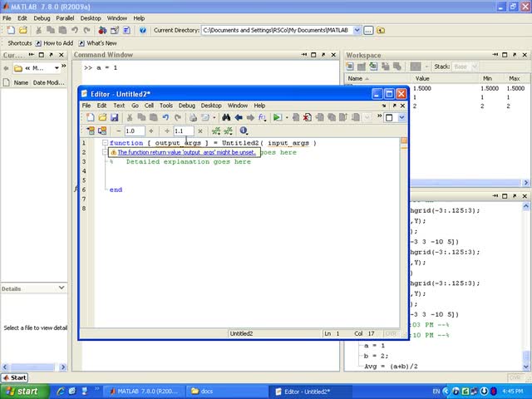Image resolution: width=532 pixels, height=399 pixels.
Task: Collapse the function code fold on line 1
Action: tap(106, 143)
